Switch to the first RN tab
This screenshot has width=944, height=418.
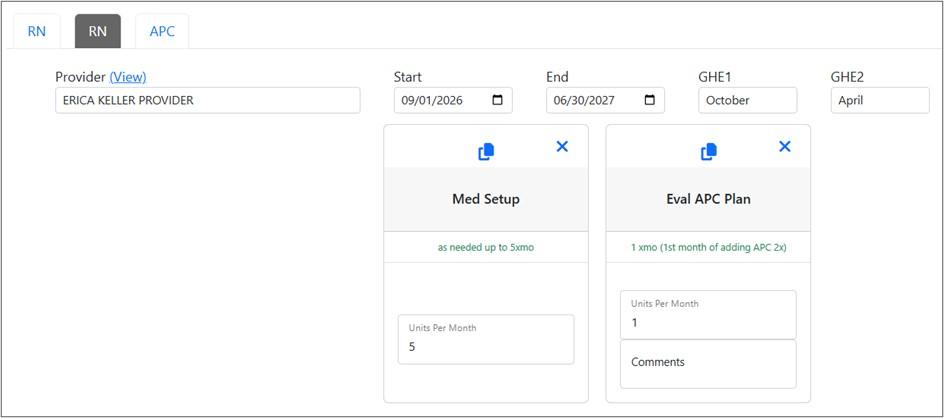pos(37,31)
